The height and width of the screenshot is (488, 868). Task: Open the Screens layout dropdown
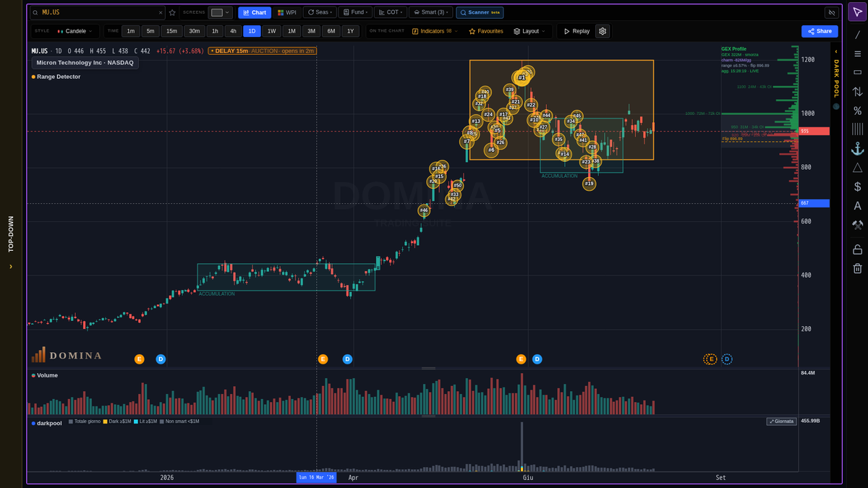[221, 12]
